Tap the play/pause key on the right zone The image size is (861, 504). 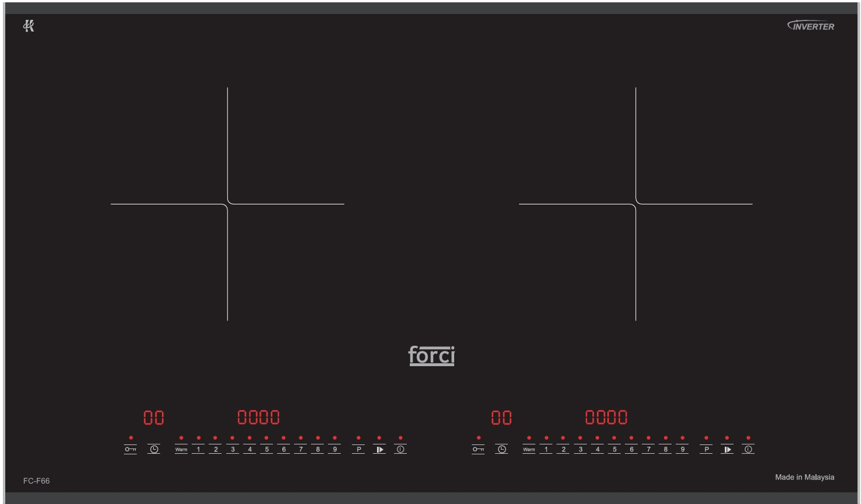(x=727, y=449)
